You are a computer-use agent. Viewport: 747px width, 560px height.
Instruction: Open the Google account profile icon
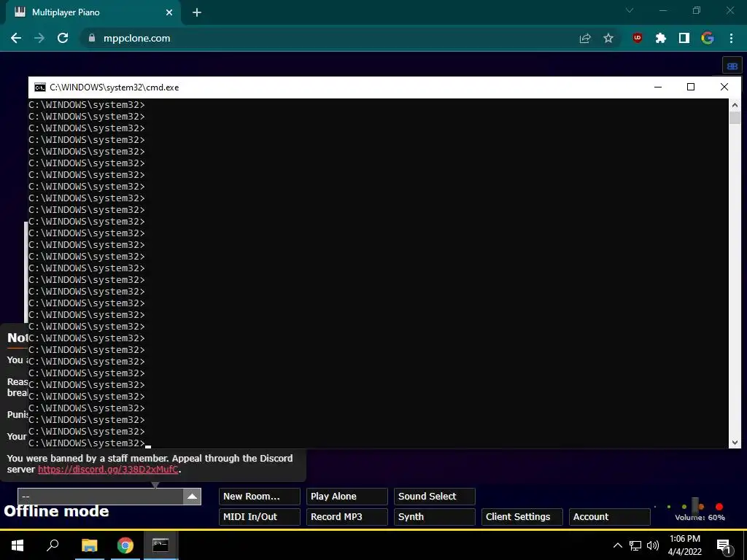(708, 38)
